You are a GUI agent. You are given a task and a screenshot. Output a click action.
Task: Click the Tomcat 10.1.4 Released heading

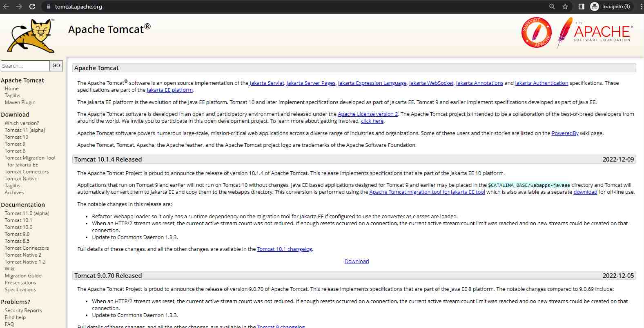[x=108, y=160]
